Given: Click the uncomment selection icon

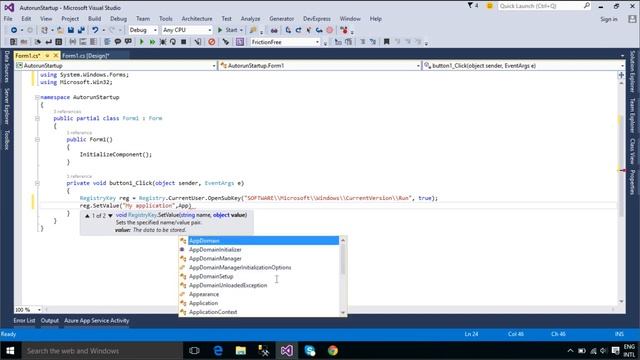Looking at the screenshot, I should click(128, 42).
